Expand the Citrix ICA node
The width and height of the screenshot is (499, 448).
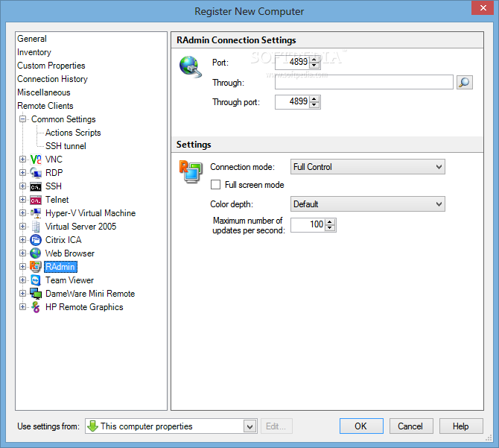pos(22,240)
